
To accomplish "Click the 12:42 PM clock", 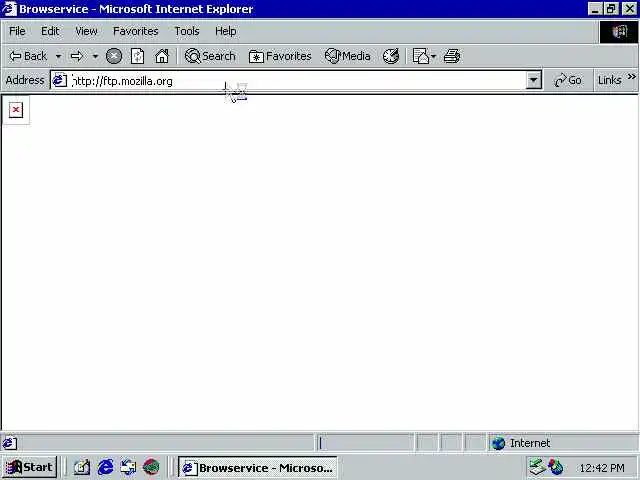I will point(602,467).
